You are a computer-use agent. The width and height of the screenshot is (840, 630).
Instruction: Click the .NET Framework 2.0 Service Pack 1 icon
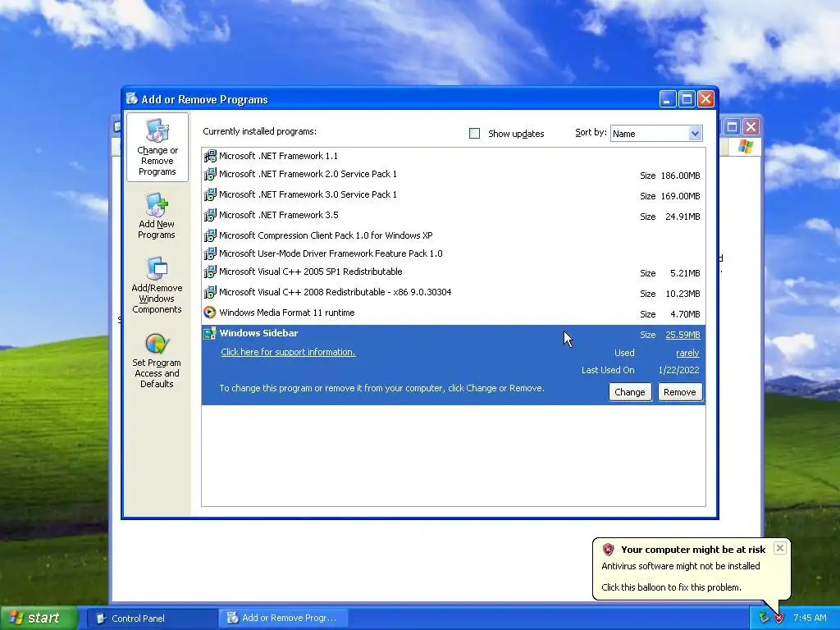(210, 174)
